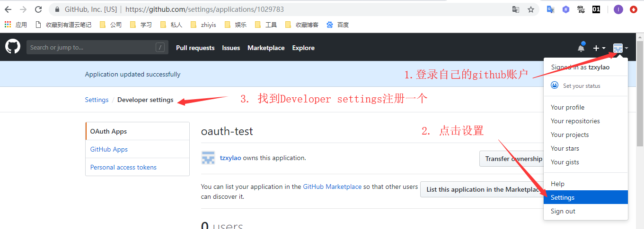Open the 公司 bookmarks folder

coord(111,25)
